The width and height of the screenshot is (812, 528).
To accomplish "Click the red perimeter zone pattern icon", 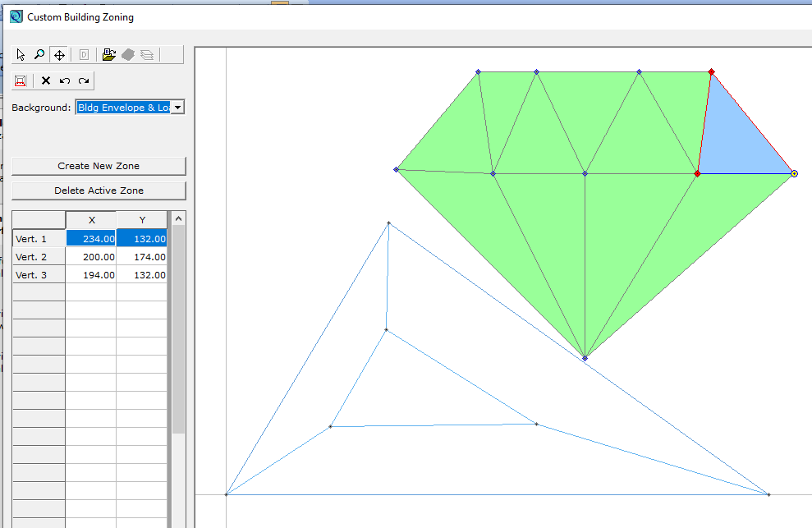I will click(21, 80).
